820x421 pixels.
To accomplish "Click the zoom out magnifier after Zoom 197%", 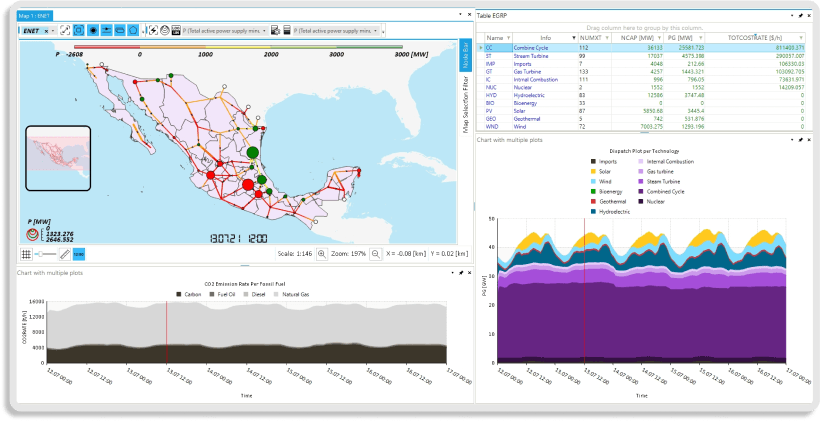I will [373, 255].
